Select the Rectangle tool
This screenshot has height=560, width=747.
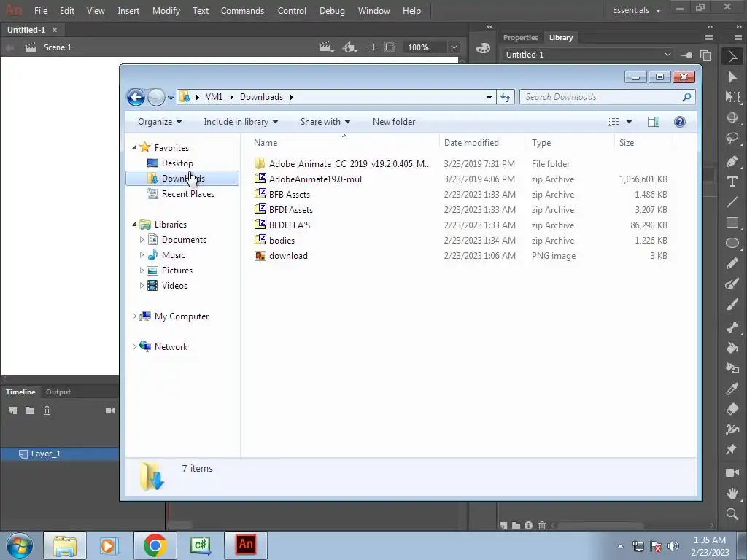coord(732,222)
